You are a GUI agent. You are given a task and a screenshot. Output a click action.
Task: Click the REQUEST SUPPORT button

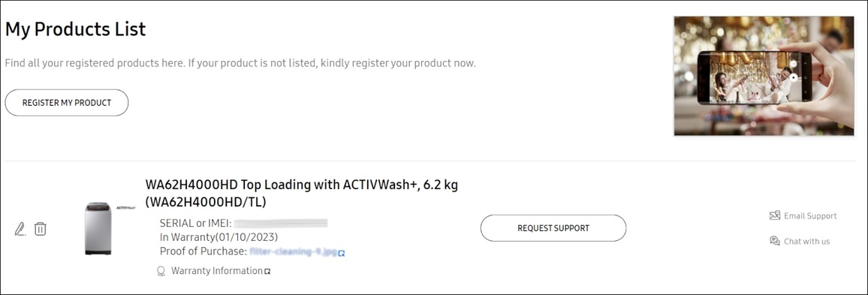tap(553, 228)
